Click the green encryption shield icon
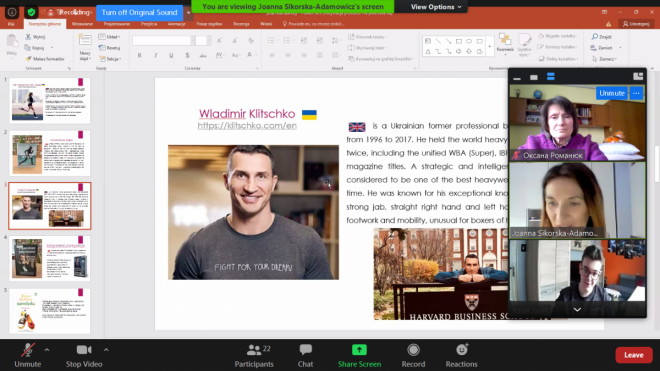This screenshot has height=371, width=660. [31, 12]
